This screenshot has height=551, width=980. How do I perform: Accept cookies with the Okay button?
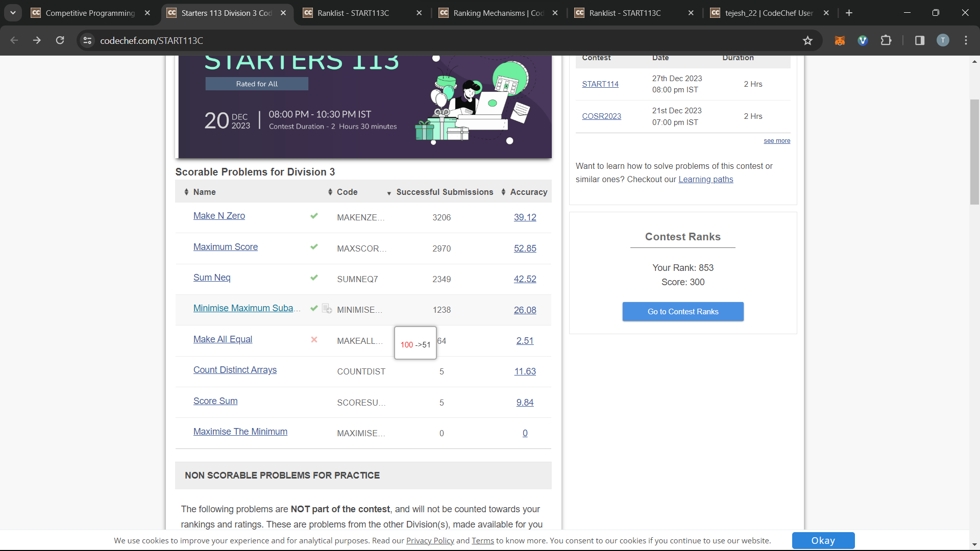[x=823, y=540]
